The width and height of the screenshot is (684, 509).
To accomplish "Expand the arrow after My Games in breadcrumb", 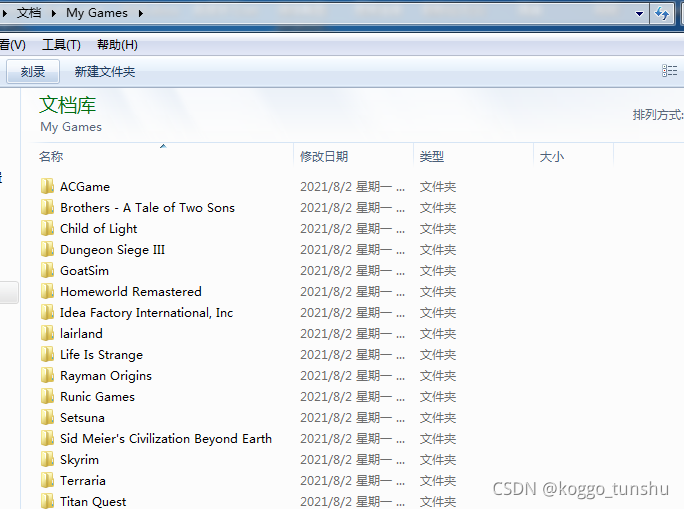I will 141,14.
